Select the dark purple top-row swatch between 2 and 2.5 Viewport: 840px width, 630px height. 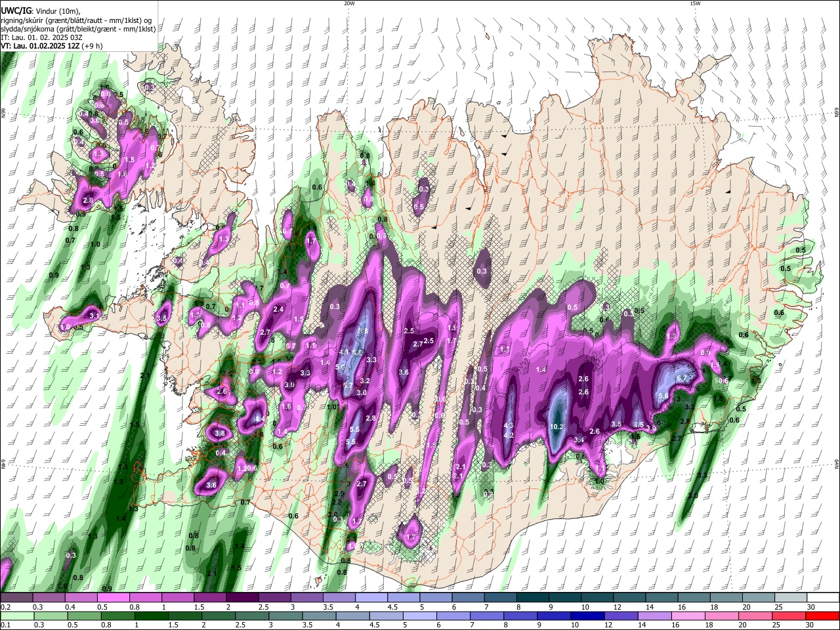tap(242, 598)
